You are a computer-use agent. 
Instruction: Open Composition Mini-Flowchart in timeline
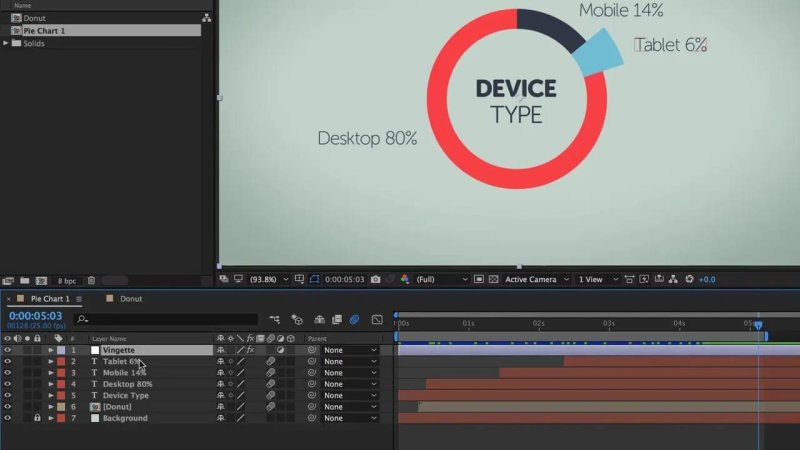[x=274, y=319]
